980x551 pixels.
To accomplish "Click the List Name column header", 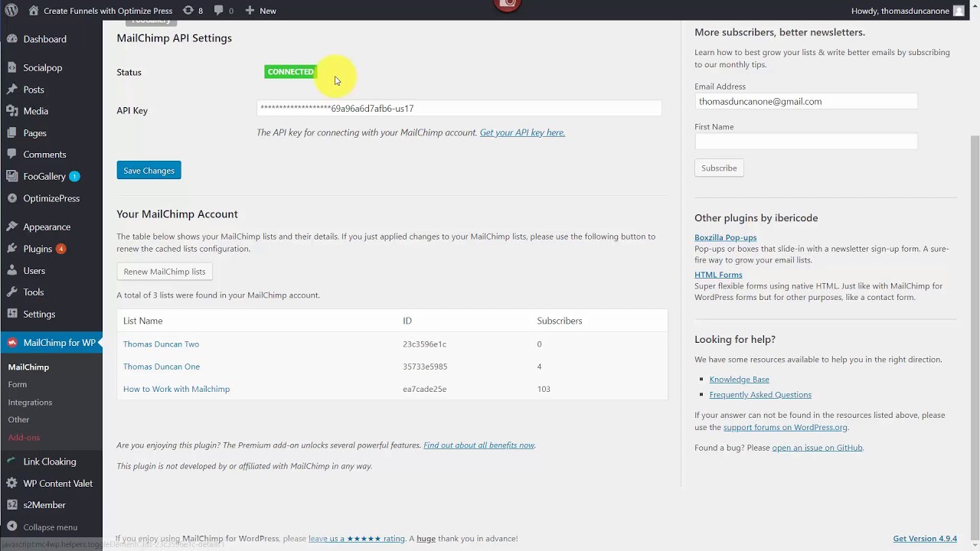I will tap(142, 321).
